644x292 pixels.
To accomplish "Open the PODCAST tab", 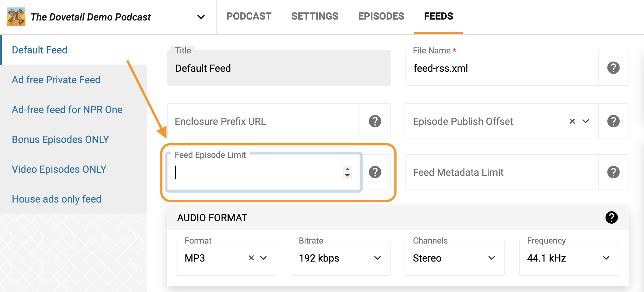I will click(249, 16).
